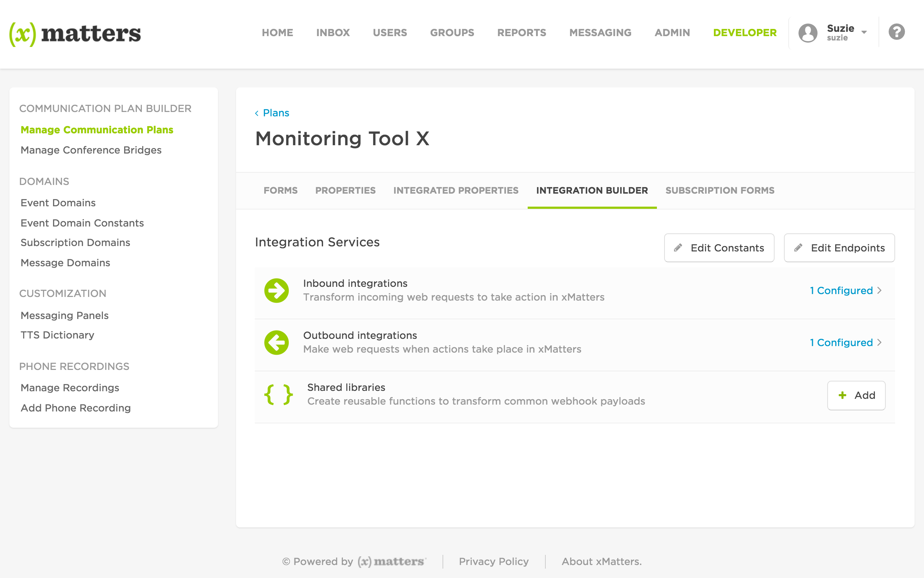The image size is (924, 578).
Task: Switch to the INTEGRATED PROPERTIES tab
Action: coord(456,190)
